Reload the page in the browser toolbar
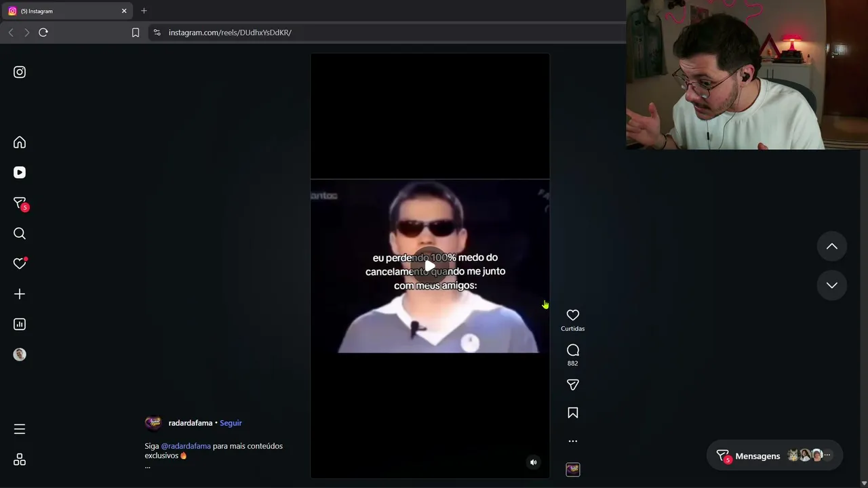The width and height of the screenshot is (868, 488). 43,33
